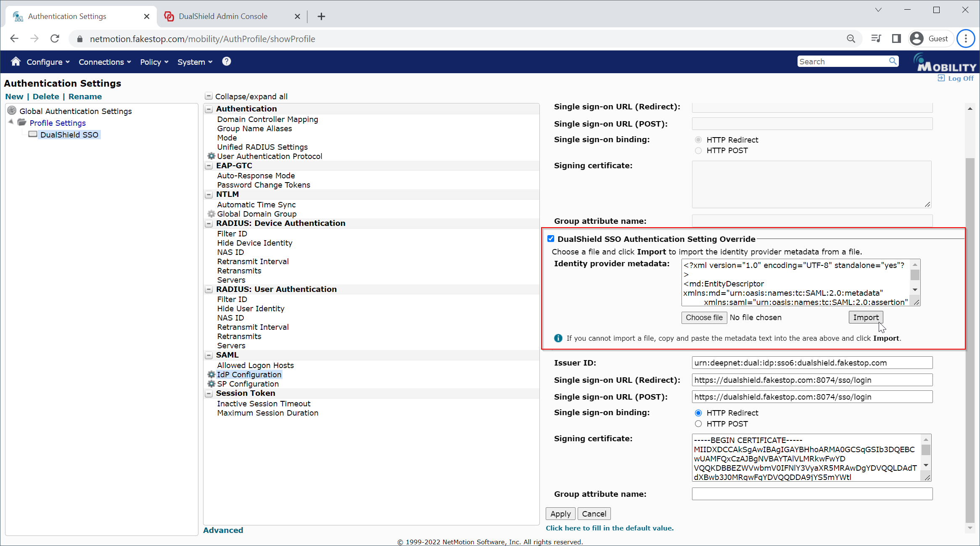Toggle the Collapse/expand all control

(x=209, y=96)
